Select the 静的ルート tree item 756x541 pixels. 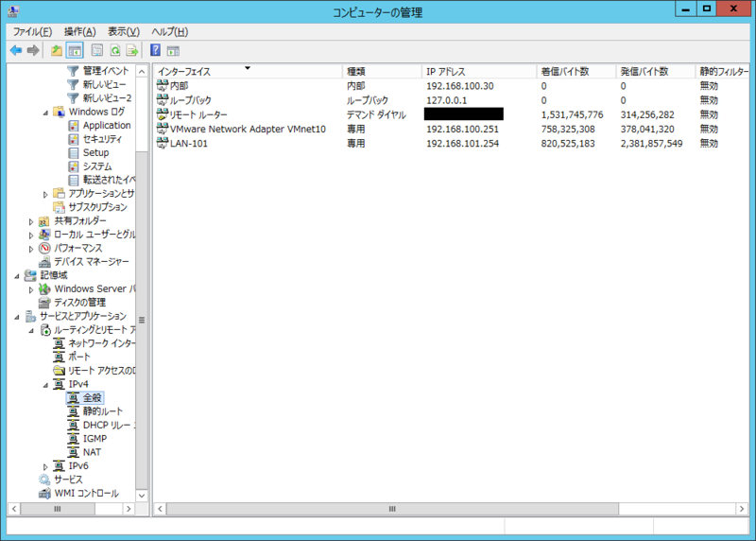point(103,411)
